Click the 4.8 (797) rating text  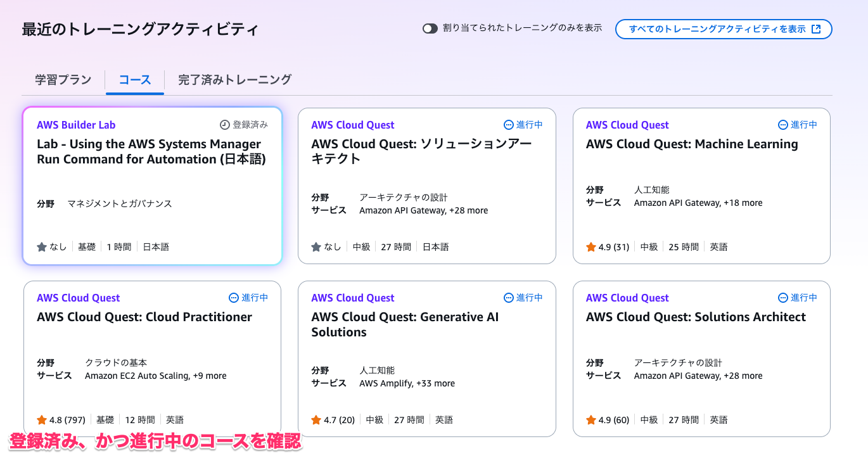pos(68,420)
